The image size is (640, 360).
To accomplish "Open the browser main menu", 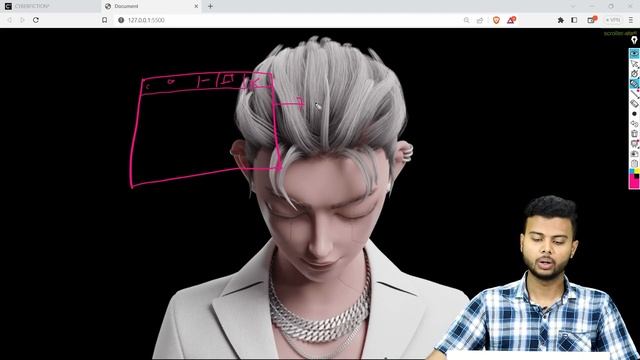I will [x=631, y=20].
